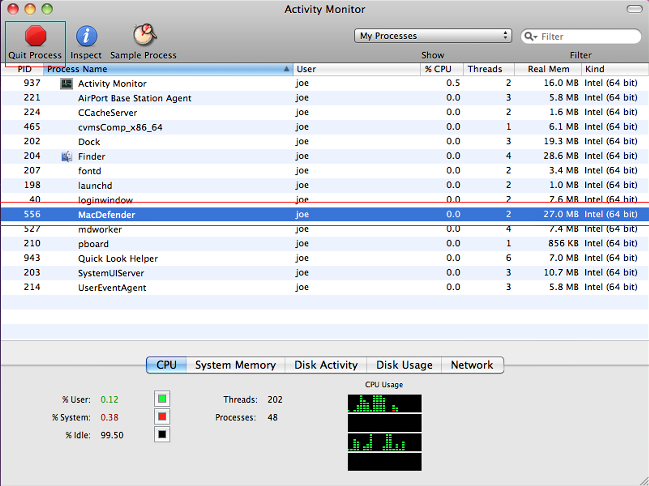Image resolution: width=649 pixels, height=486 pixels.
Task: Switch to the System Memory tab
Action: pos(235,365)
